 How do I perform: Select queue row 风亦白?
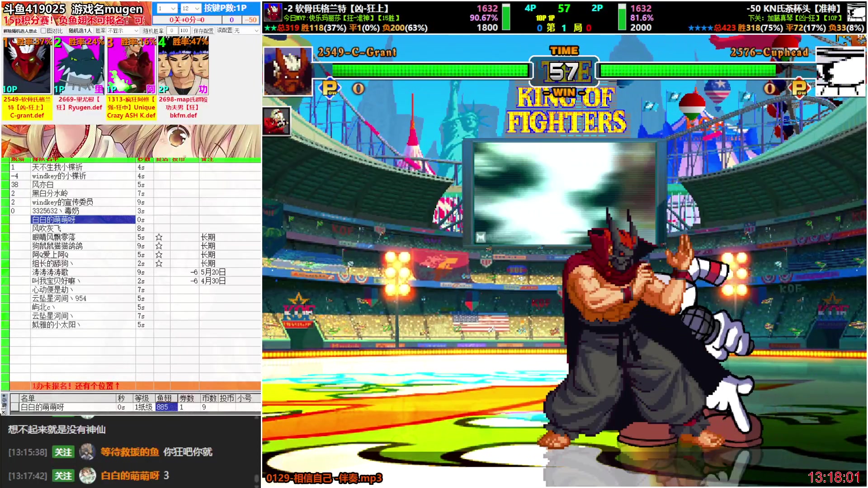pyautogui.click(x=135, y=185)
